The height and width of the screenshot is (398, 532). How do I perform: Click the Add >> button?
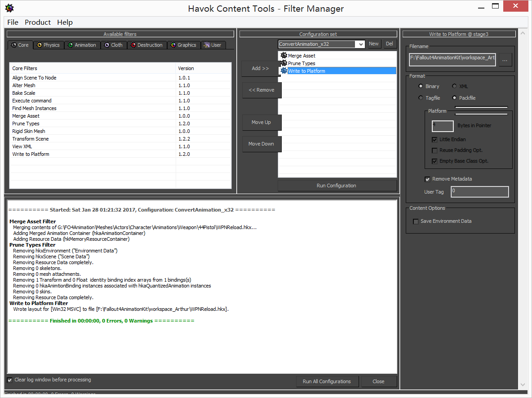point(261,68)
